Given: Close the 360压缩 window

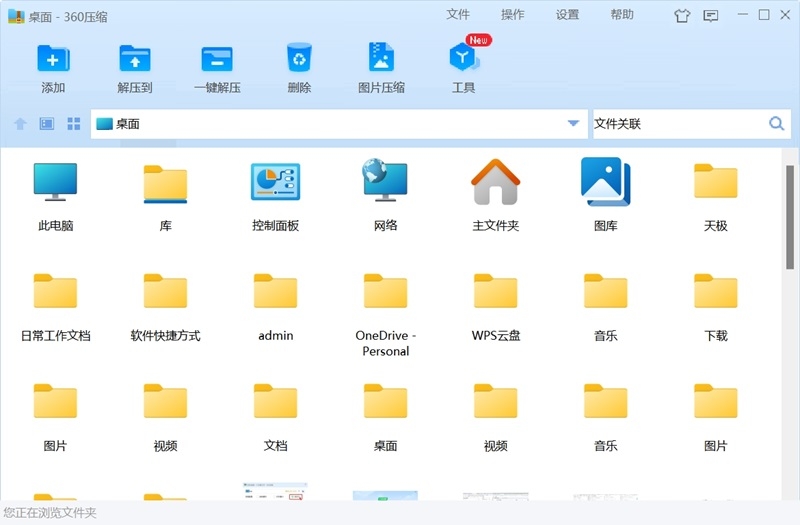Looking at the screenshot, I should [x=785, y=15].
